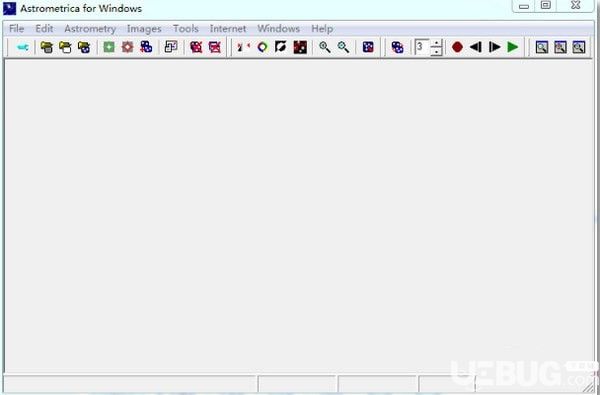Viewport: 600px width, 395px height.
Task: Open the Tools menu
Action: [186, 29]
